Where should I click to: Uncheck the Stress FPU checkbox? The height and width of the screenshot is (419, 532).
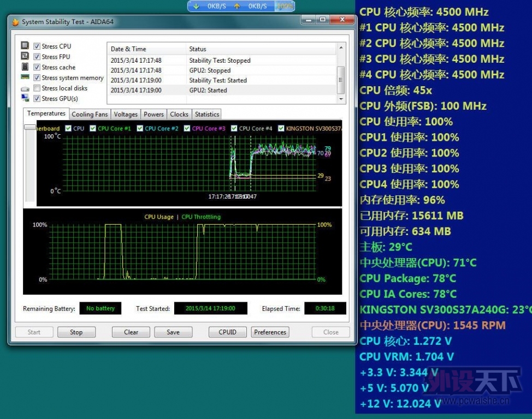37,57
